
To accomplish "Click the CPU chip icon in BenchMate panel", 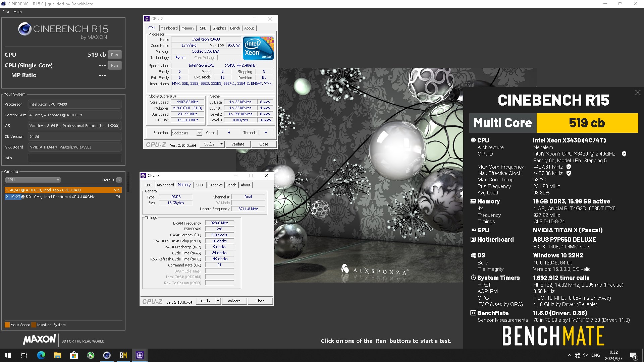I will pos(473,140).
